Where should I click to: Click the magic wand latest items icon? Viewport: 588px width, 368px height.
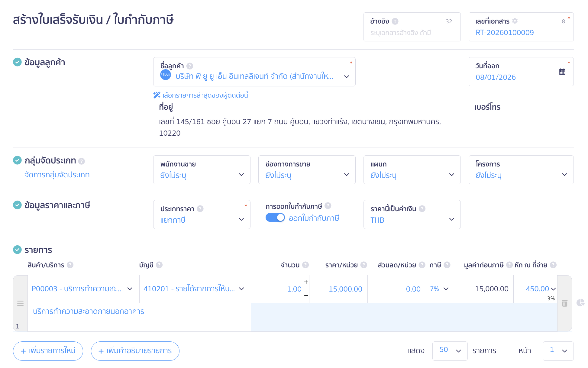[157, 95]
